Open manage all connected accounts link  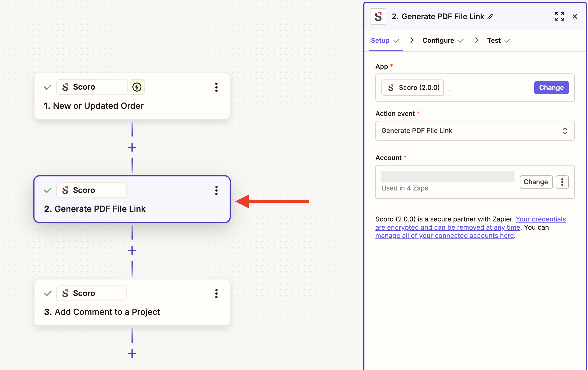tap(444, 236)
